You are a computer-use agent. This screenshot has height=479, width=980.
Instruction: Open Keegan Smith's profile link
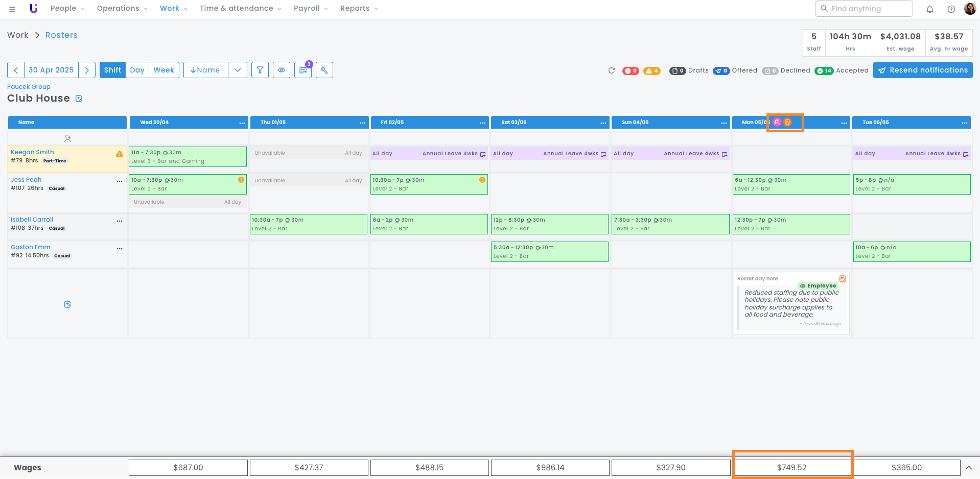(x=32, y=152)
